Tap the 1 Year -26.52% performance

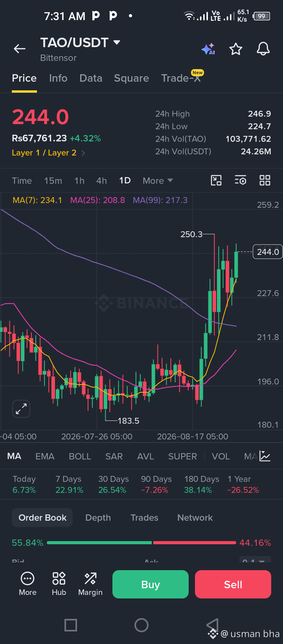click(243, 485)
